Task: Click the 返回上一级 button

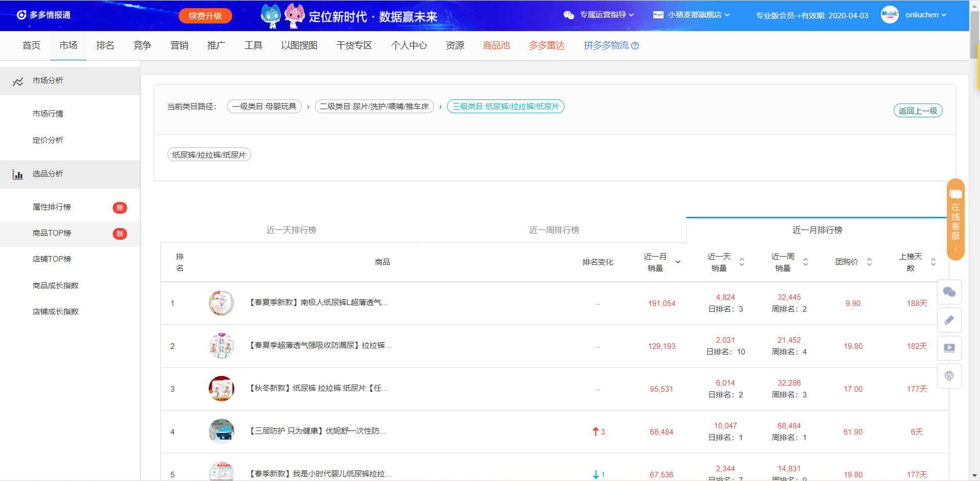Action: coord(918,111)
